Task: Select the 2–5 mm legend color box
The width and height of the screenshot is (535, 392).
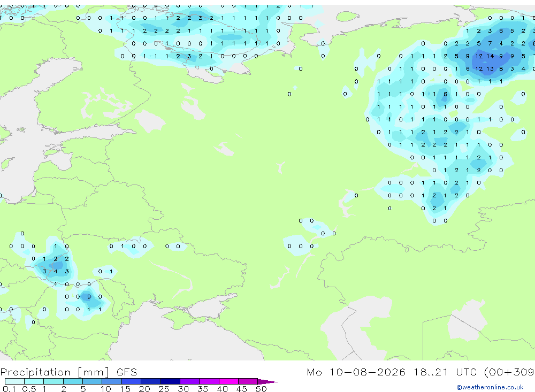Action: (x=73, y=381)
